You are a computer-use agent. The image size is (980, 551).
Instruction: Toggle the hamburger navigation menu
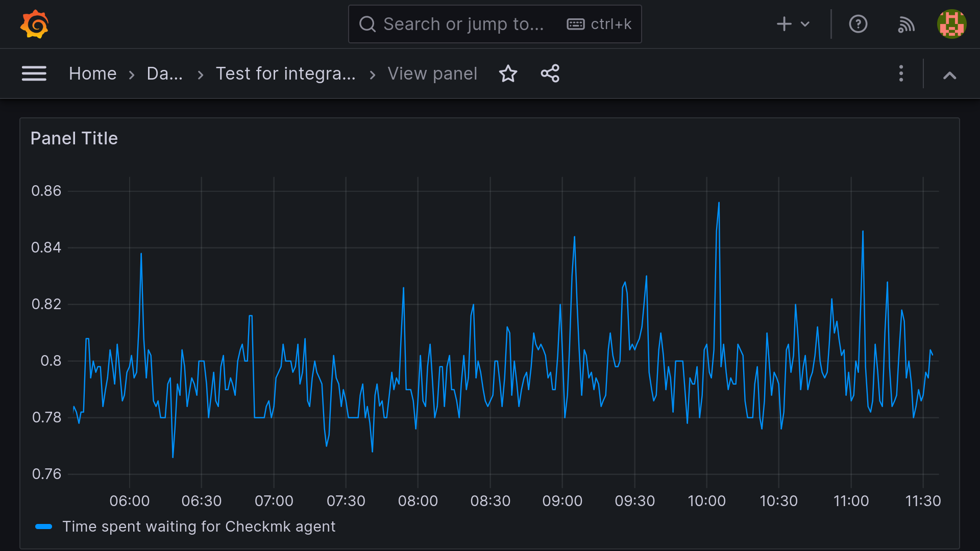pyautogui.click(x=34, y=73)
